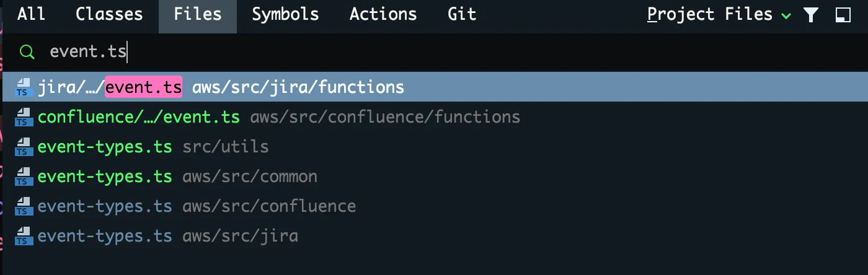Image resolution: width=868 pixels, height=275 pixels.
Task: Select the Symbols tab
Action: pos(285,14)
